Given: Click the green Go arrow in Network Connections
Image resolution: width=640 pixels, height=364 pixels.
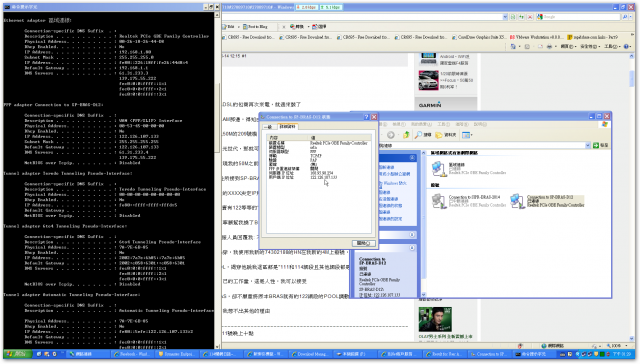Looking at the screenshot, I should 596,145.
